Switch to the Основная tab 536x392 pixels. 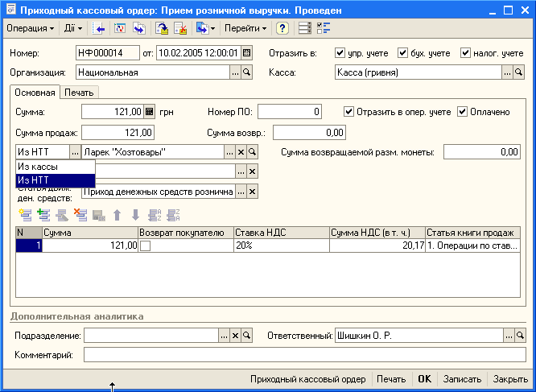click(35, 93)
